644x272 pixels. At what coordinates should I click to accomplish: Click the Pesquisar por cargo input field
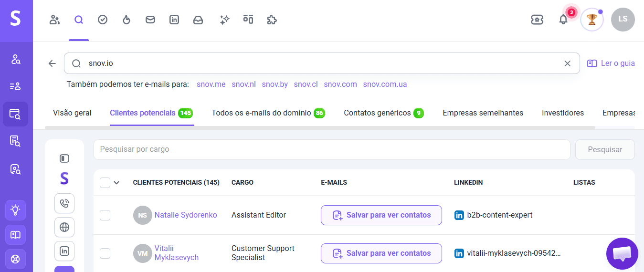332,149
